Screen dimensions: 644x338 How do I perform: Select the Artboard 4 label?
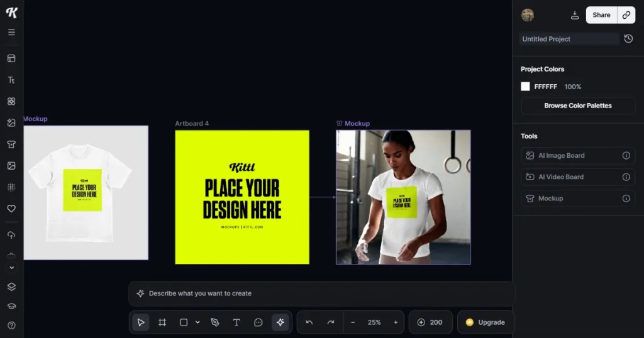tap(192, 124)
